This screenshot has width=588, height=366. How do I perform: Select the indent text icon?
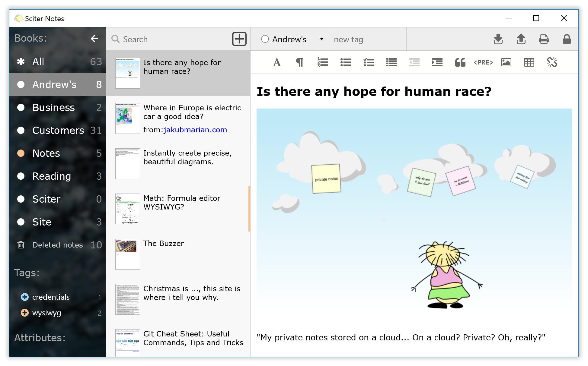coord(437,62)
